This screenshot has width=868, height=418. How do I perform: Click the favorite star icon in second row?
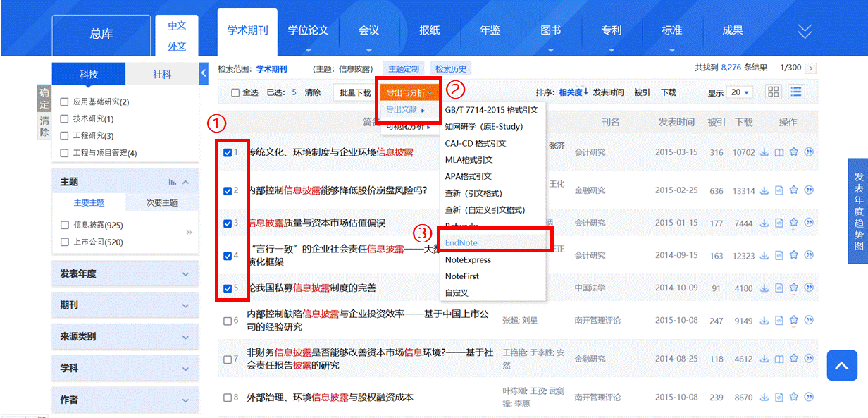[x=794, y=190]
